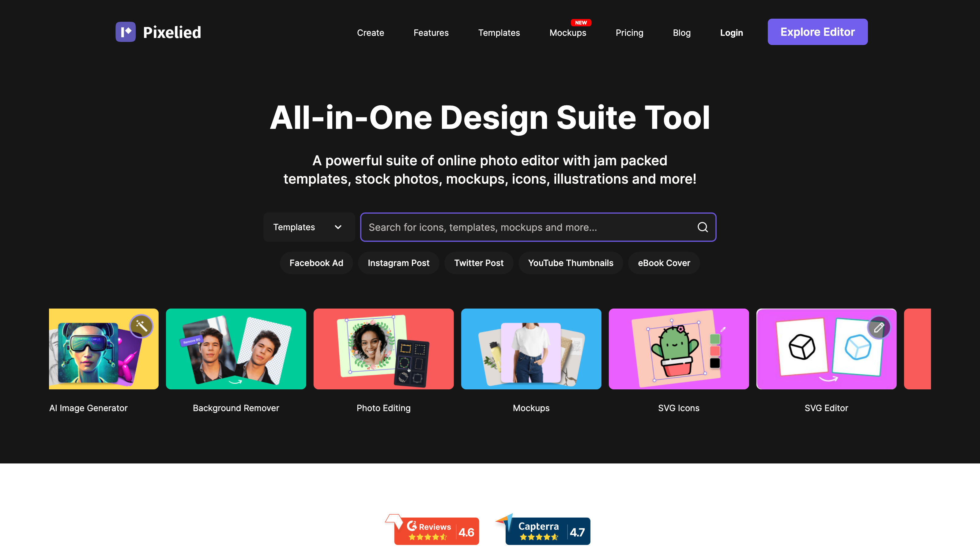This screenshot has width=980, height=551.
Task: Click the Pixelied logo icon
Action: click(125, 32)
